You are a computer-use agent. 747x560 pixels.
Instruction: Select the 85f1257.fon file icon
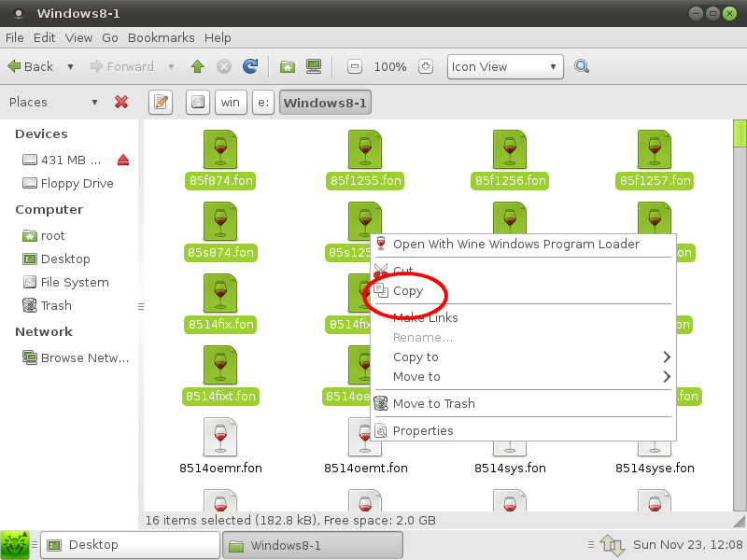655,149
